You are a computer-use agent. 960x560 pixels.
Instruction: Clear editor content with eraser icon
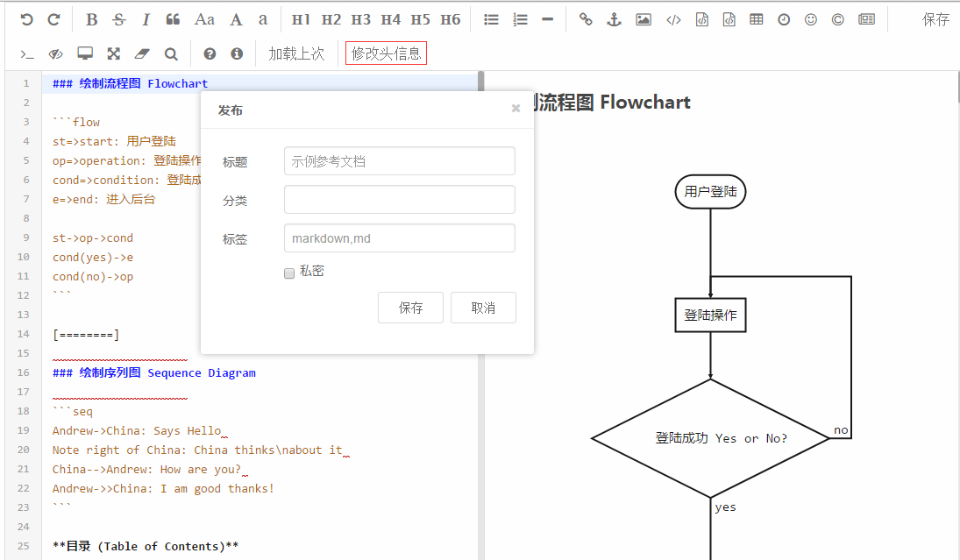click(x=142, y=53)
